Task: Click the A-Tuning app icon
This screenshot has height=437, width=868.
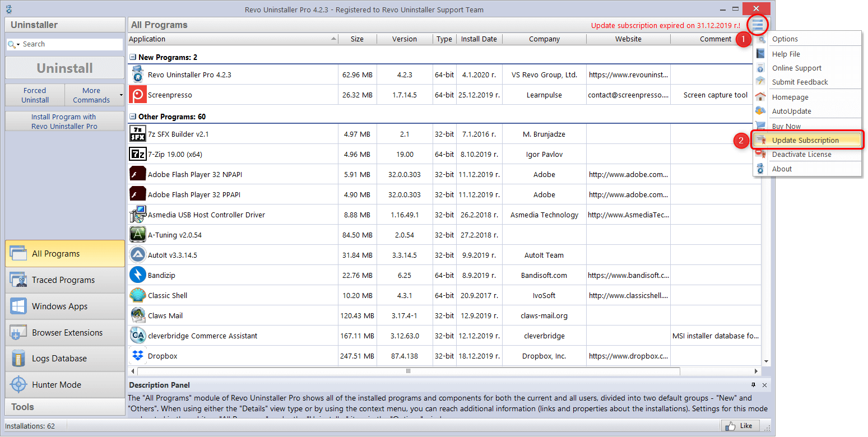Action: pyautogui.click(x=137, y=235)
